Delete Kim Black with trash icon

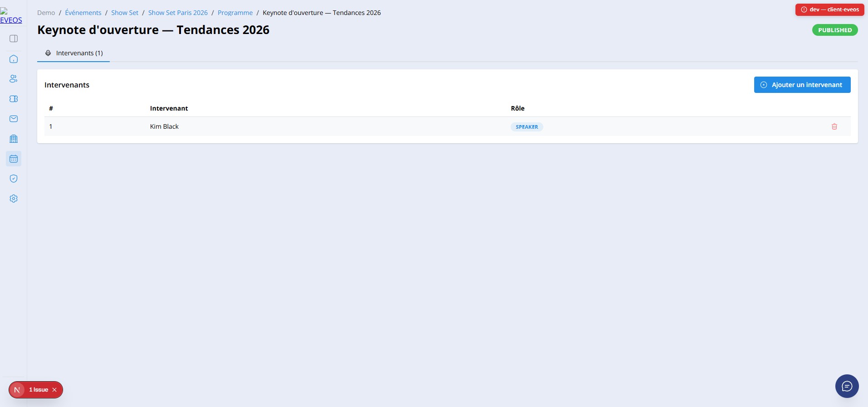pyautogui.click(x=834, y=126)
